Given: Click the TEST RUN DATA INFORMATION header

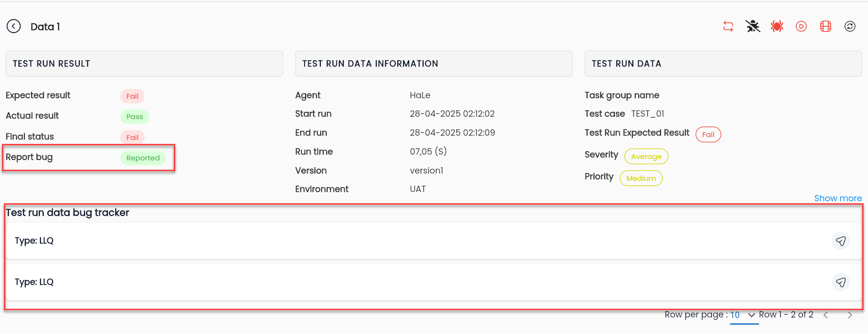Looking at the screenshot, I should (x=434, y=64).
